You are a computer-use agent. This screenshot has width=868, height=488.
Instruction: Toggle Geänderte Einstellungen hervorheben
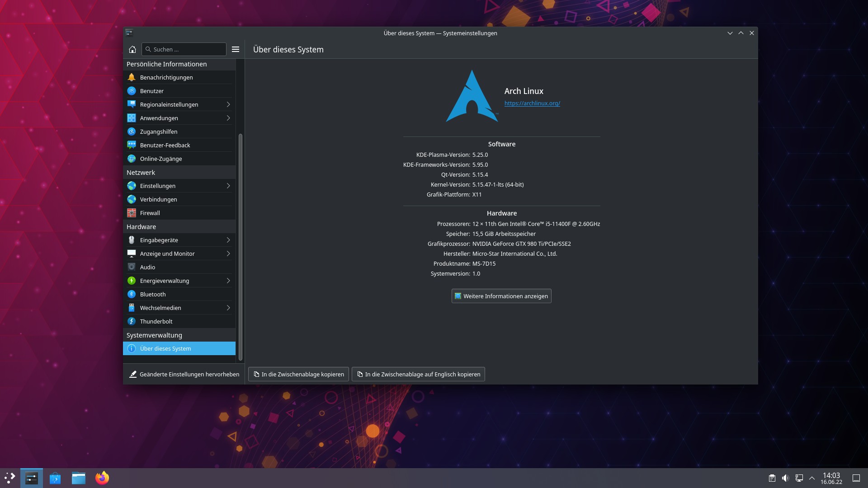184,374
